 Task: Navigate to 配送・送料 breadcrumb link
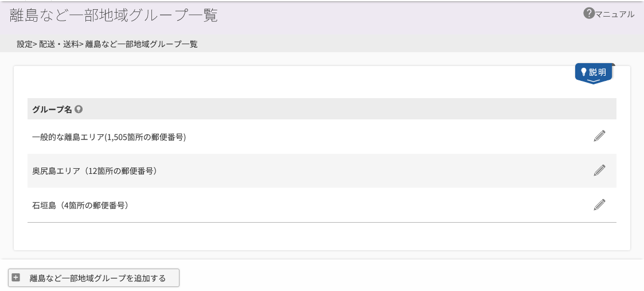58,44
